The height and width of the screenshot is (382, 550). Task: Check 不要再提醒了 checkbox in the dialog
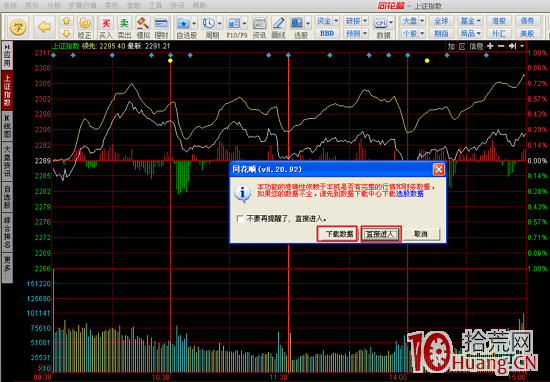click(240, 219)
